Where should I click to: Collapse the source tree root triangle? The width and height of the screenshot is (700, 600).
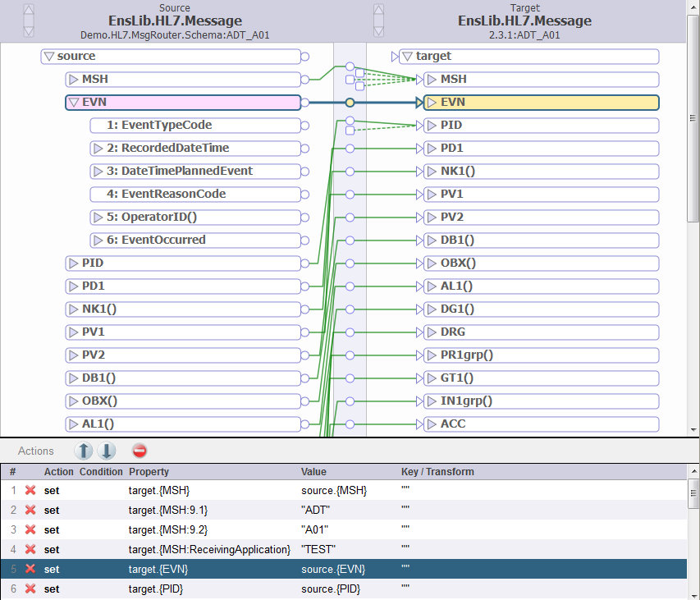(49, 57)
